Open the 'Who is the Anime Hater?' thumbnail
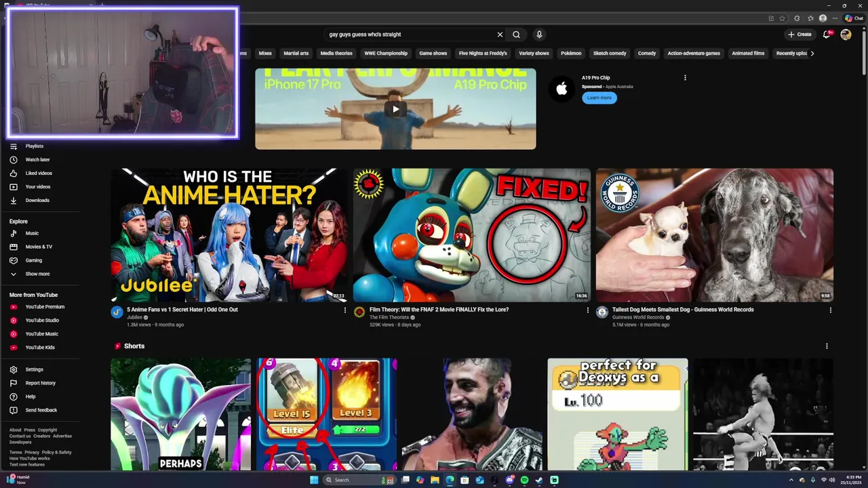The height and width of the screenshot is (488, 868). click(x=229, y=235)
